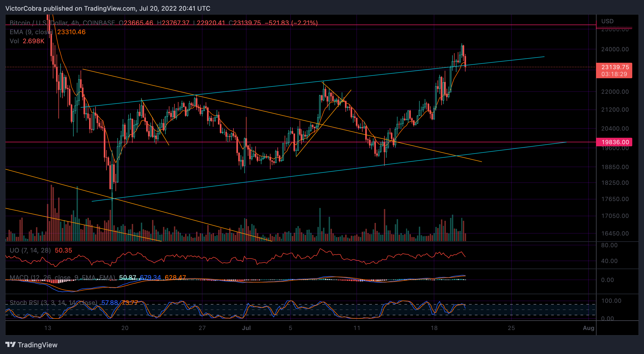Click the 18850.00 price axis label

615,167
